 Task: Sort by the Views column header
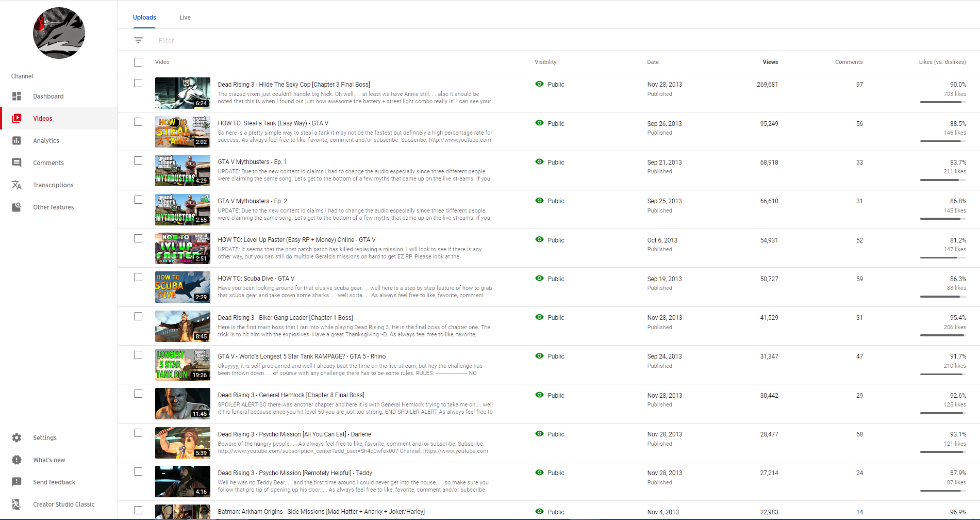pyautogui.click(x=770, y=62)
